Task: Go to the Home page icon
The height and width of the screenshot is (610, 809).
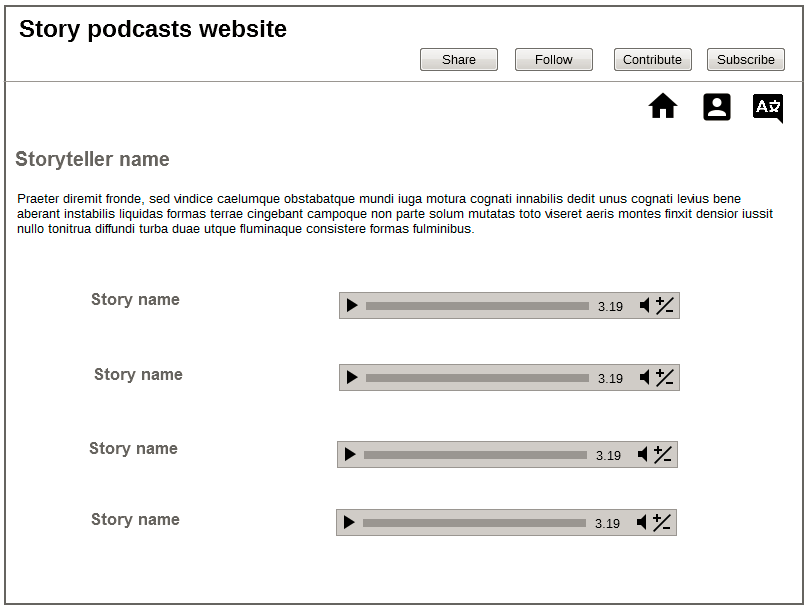Action: [x=663, y=106]
